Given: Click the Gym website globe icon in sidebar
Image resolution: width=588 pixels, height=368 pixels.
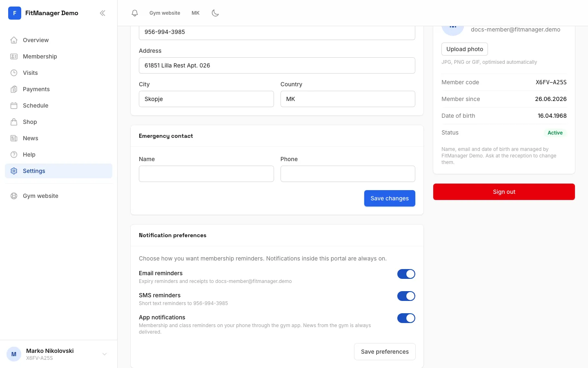Looking at the screenshot, I should point(14,196).
